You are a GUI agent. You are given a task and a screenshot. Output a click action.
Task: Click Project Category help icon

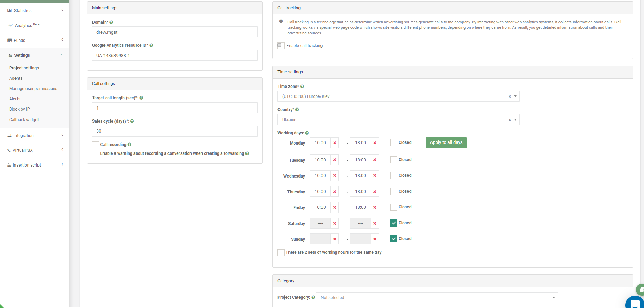pos(313,297)
